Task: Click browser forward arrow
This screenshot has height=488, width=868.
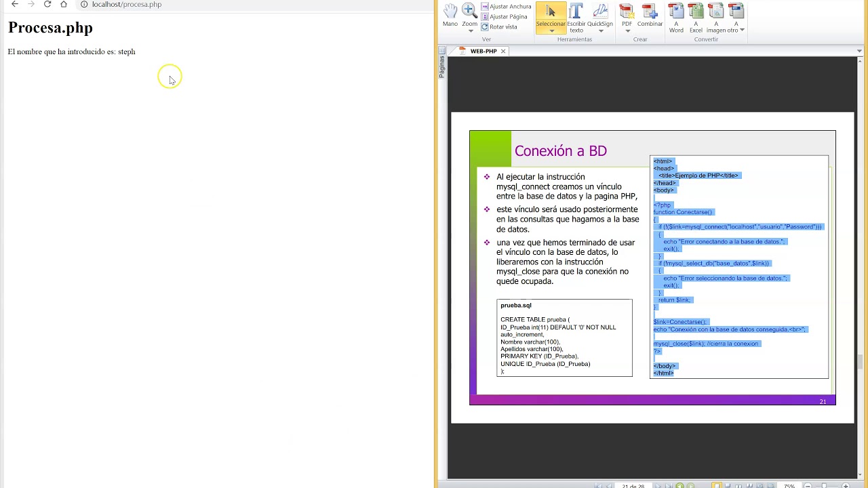Action: (31, 4)
